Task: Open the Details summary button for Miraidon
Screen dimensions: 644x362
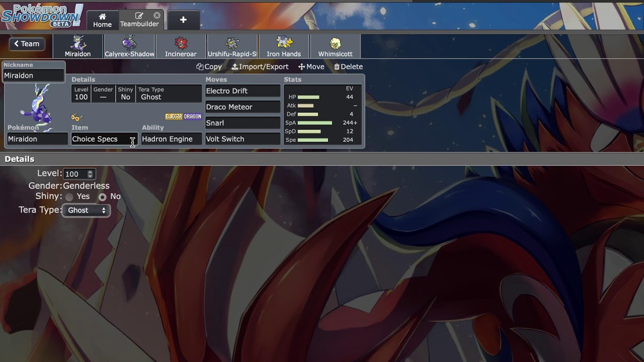Action: tap(136, 94)
